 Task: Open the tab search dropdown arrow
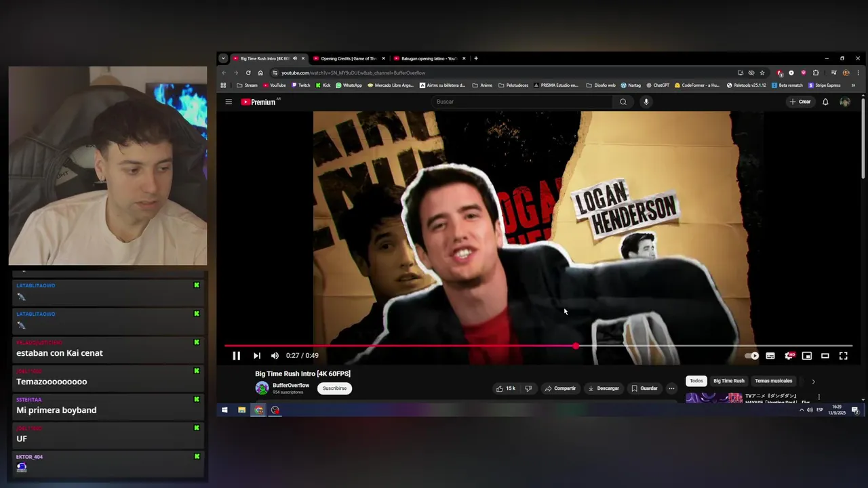tap(223, 58)
